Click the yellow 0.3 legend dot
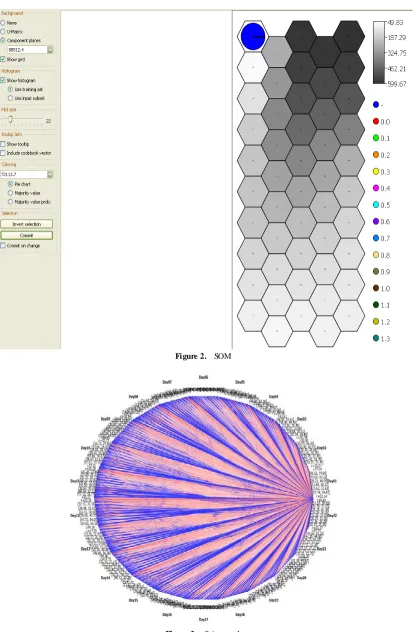The height and width of the screenshot is (632, 413). (376, 172)
